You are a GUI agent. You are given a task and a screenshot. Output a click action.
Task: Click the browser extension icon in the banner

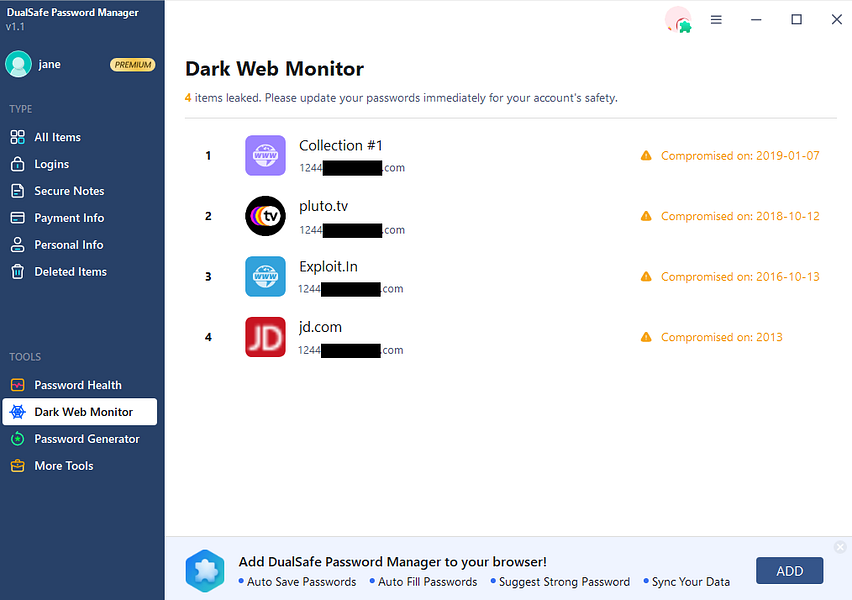click(205, 570)
